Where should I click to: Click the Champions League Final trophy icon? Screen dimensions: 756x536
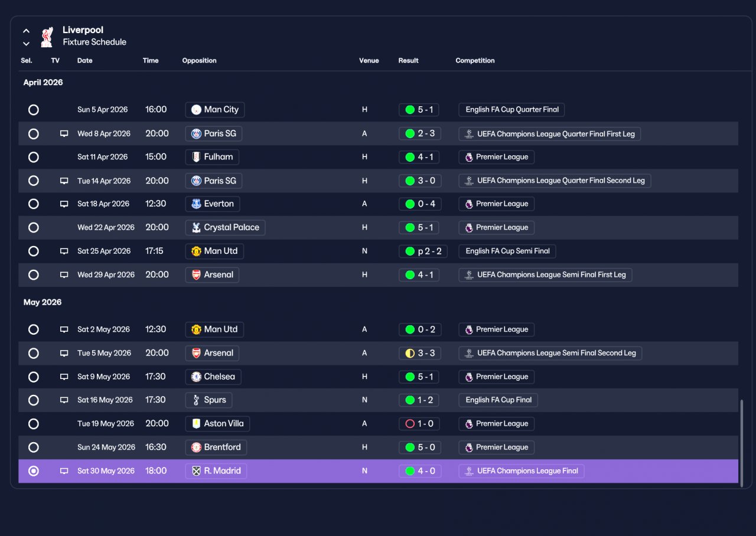coord(469,471)
